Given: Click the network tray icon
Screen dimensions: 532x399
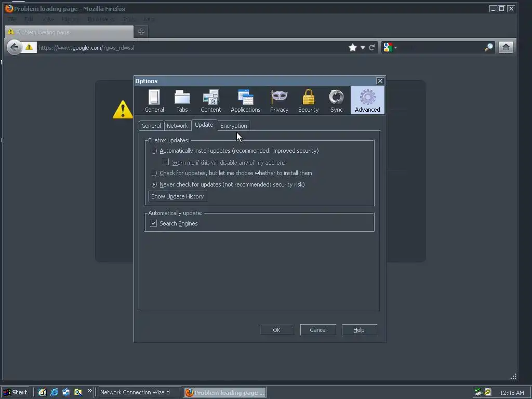Looking at the screenshot, I should coord(478,392).
